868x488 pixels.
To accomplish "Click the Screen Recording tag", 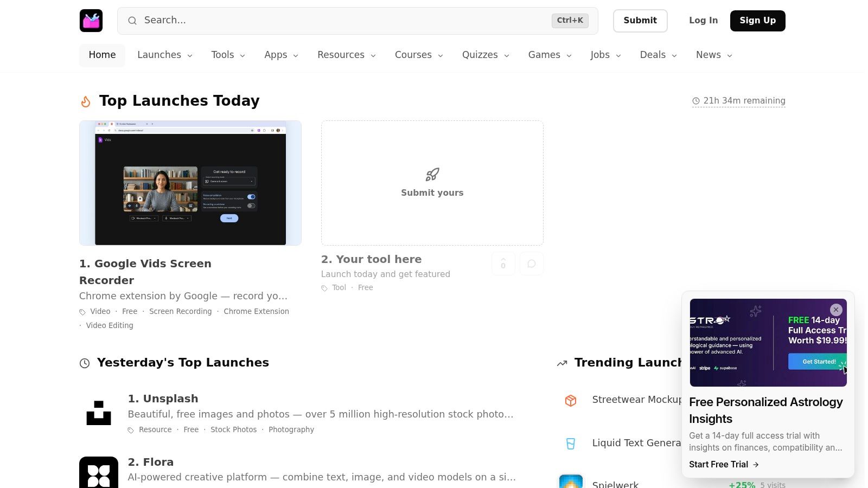I will click(x=181, y=312).
